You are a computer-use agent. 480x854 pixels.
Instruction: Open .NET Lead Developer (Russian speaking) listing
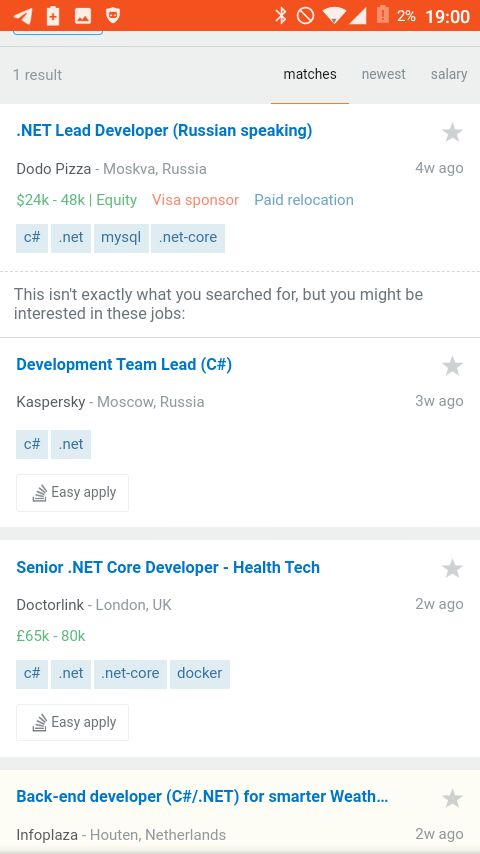(164, 131)
